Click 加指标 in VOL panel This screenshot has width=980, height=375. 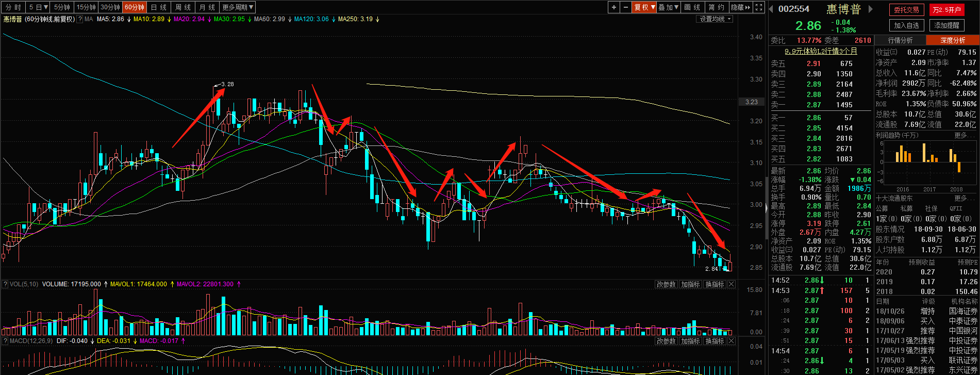[690, 284]
